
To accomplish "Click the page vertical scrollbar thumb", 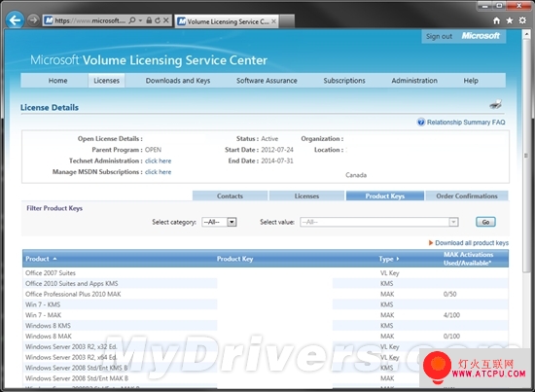I will 526,156.
